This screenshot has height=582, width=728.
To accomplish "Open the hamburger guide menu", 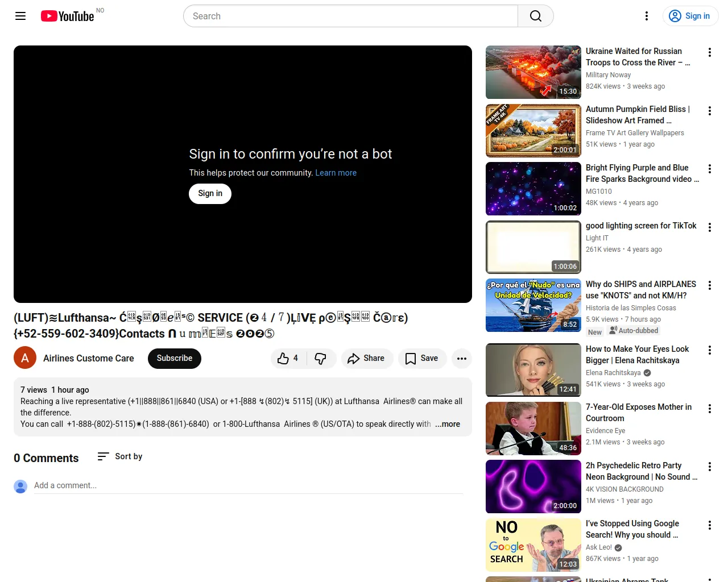I will [x=20, y=16].
